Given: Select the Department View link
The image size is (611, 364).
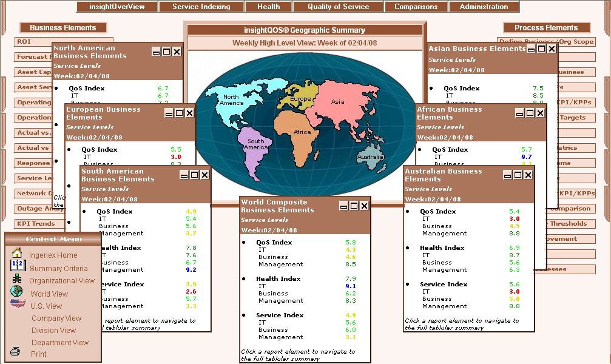Looking at the screenshot, I should [x=60, y=343].
